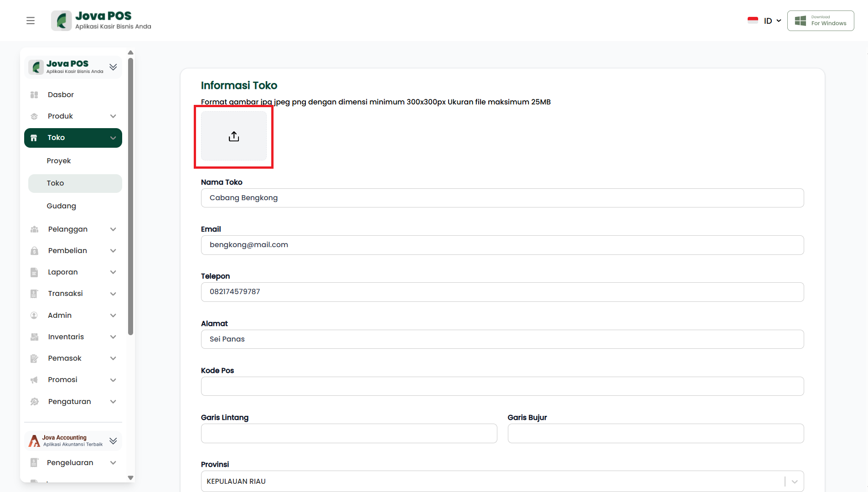Viewport: 868px width, 492px height.
Task: Click the Dasbor icon in sidebar
Action: point(34,95)
